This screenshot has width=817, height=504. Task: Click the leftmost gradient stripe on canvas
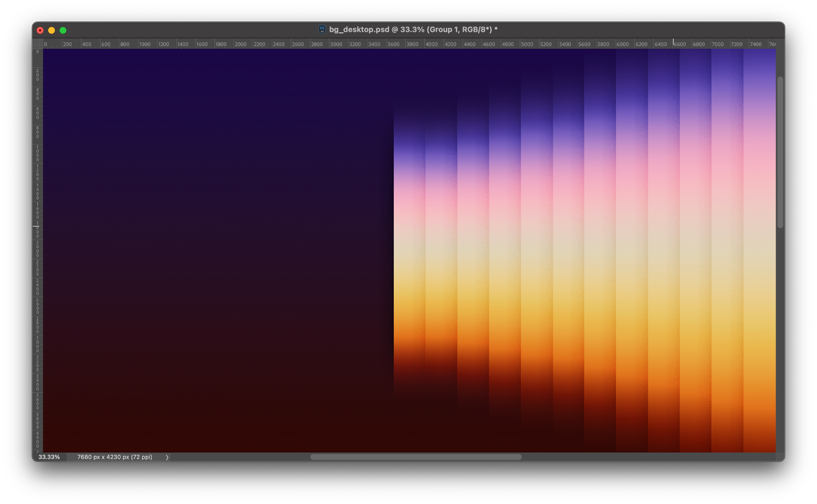pyautogui.click(x=409, y=255)
